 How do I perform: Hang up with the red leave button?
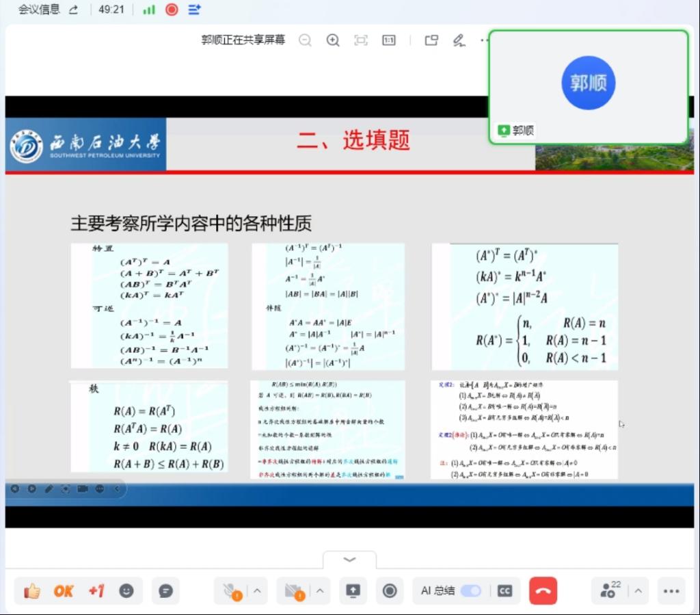point(543,591)
